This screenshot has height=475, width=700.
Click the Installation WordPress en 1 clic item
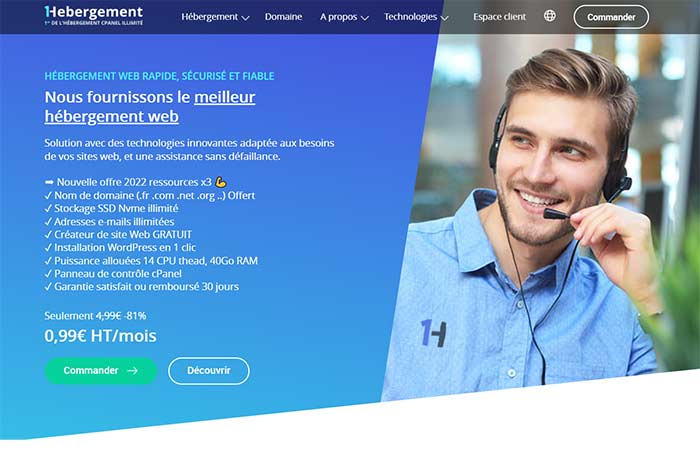(x=120, y=248)
